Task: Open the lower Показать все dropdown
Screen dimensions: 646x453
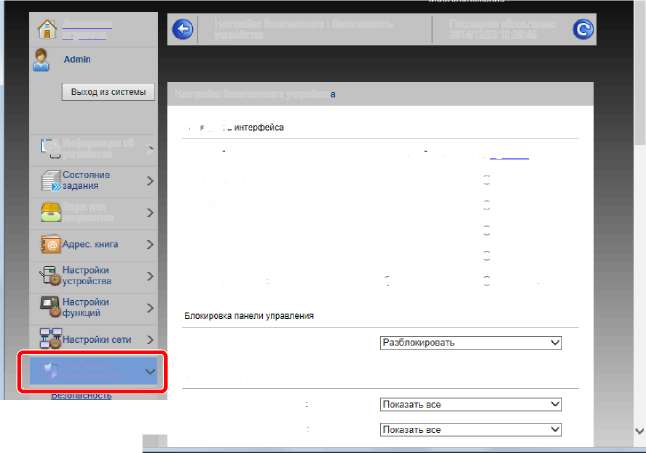Action: [x=471, y=429]
